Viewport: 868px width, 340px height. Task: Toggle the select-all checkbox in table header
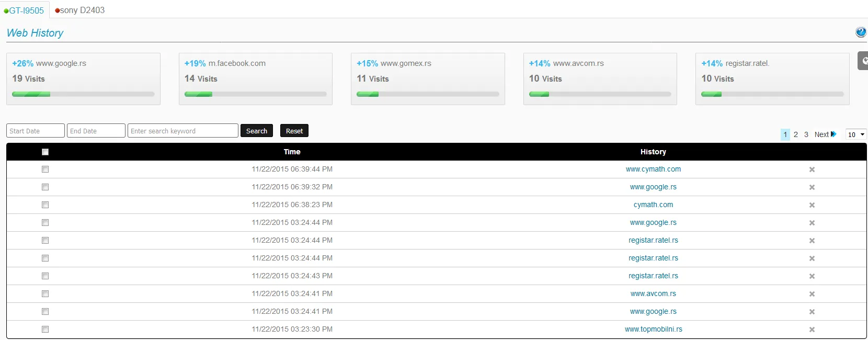click(x=45, y=152)
